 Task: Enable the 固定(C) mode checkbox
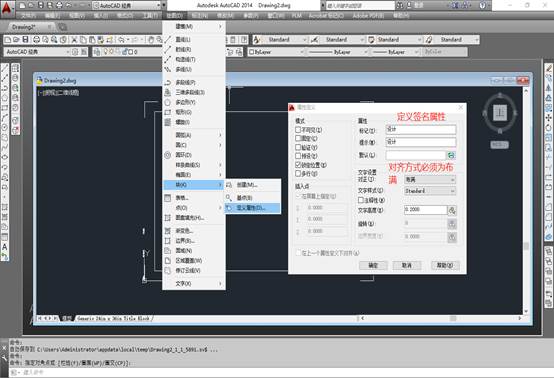tap(298, 138)
